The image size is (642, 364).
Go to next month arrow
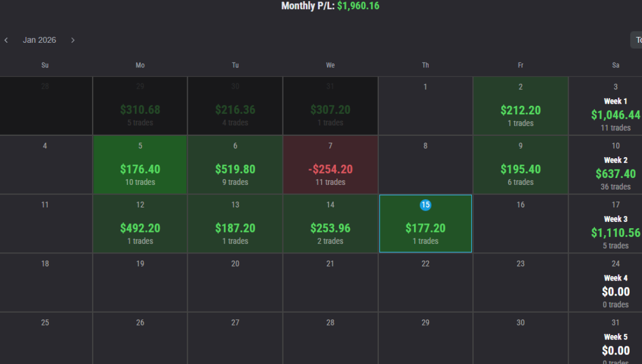tap(73, 40)
